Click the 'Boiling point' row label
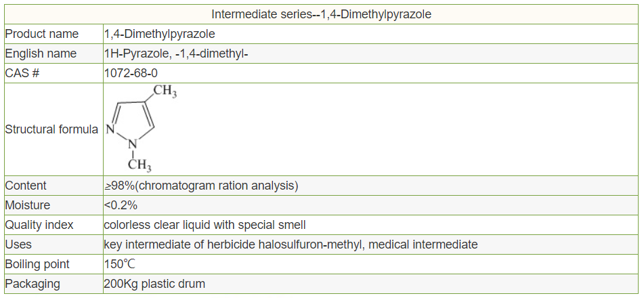 [37, 264]
